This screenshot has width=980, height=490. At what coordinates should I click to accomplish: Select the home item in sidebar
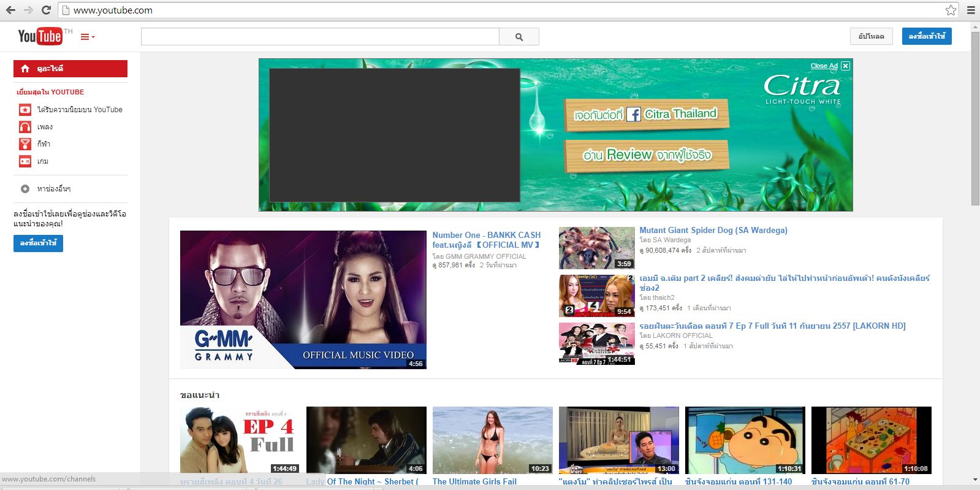70,69
